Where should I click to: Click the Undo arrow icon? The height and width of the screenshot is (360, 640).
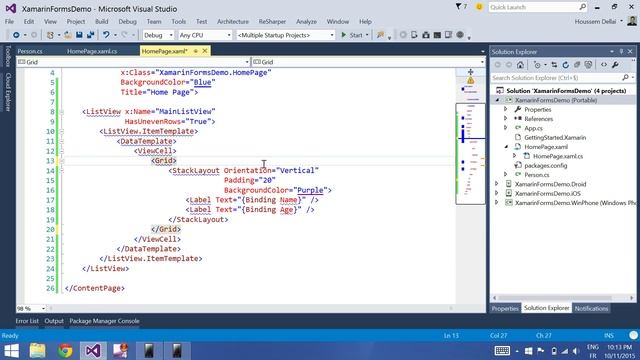click(x=106, y=35)
